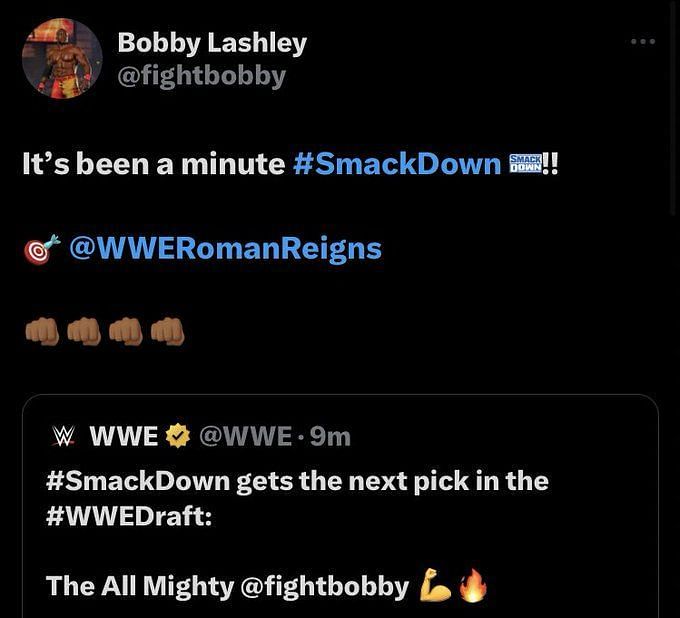Click the 9m timestamp
The image size is (680, 618).
pyautogui.click(x=330, y=437)
